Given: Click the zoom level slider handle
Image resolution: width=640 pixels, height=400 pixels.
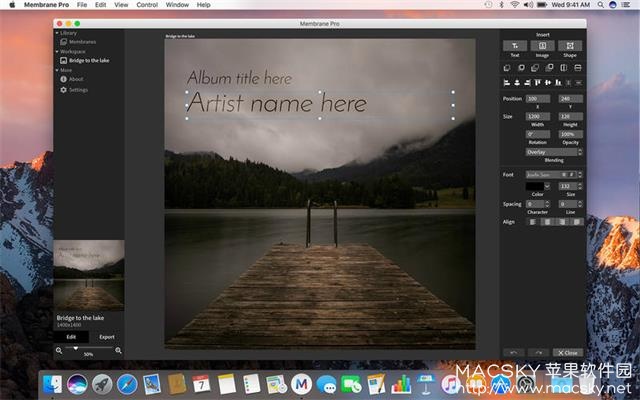Looking at the screenshot, I should [x=76, y=348].
